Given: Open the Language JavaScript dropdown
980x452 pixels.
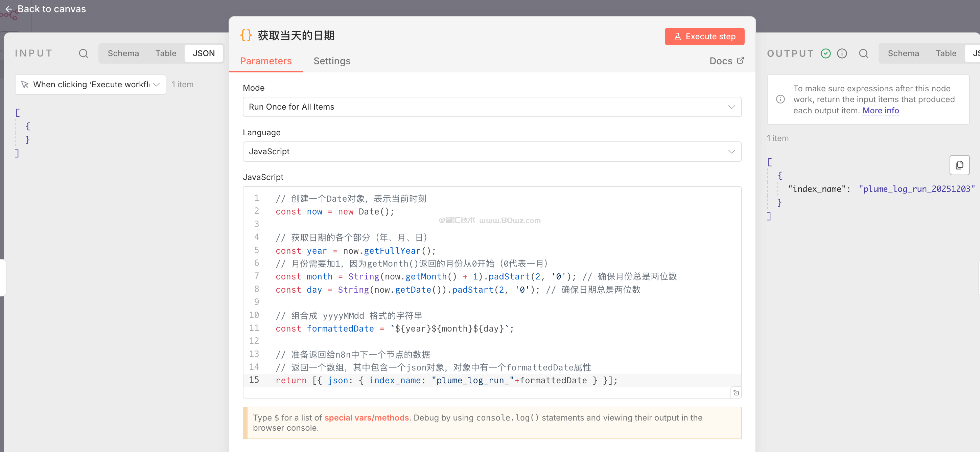Looking at the screenshot, I should (492, 152).
